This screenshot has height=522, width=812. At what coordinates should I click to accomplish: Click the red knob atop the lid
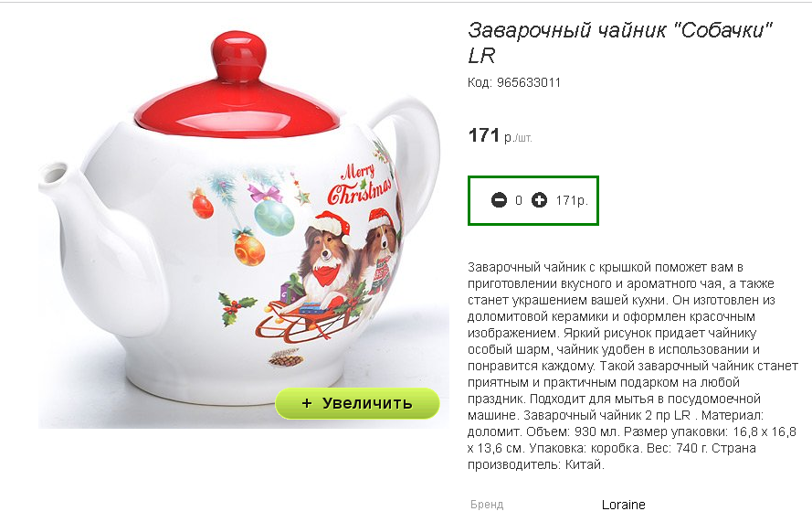click(237, 55)
